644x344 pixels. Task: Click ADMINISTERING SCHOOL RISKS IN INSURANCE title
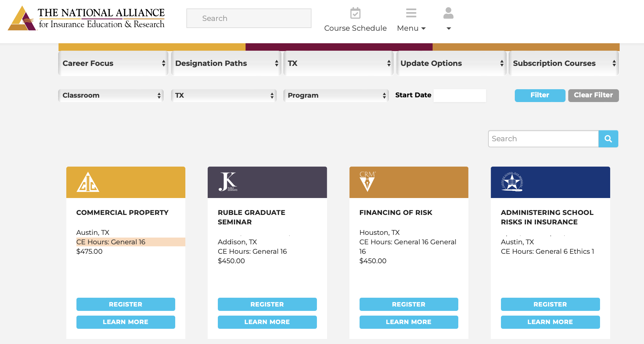pyautogui.click(x=547, y=217)
